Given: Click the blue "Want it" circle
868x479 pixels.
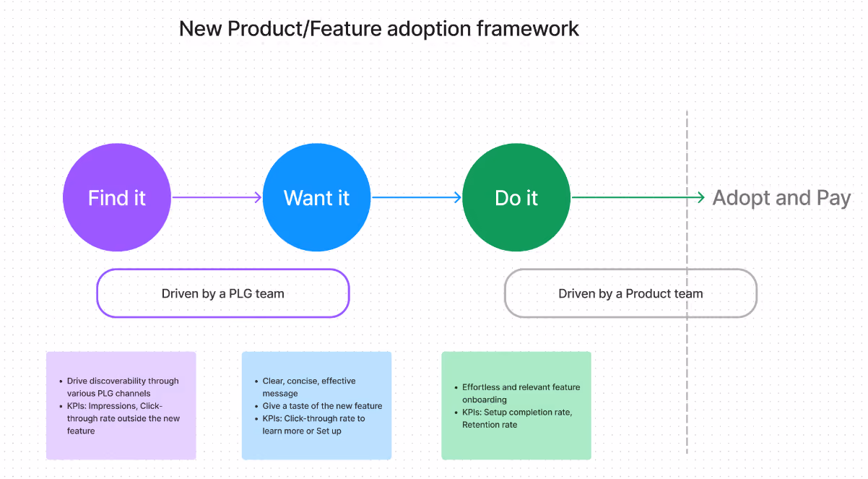Looking at the screenshot, I should coord(317,198).
